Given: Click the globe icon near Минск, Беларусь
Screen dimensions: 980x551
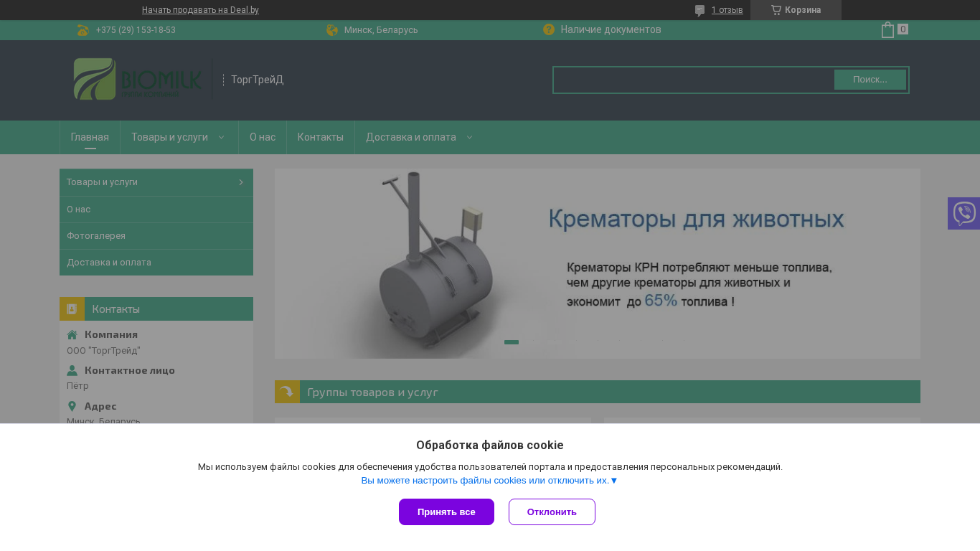Looking at the screenshot, I should (332, 30).
